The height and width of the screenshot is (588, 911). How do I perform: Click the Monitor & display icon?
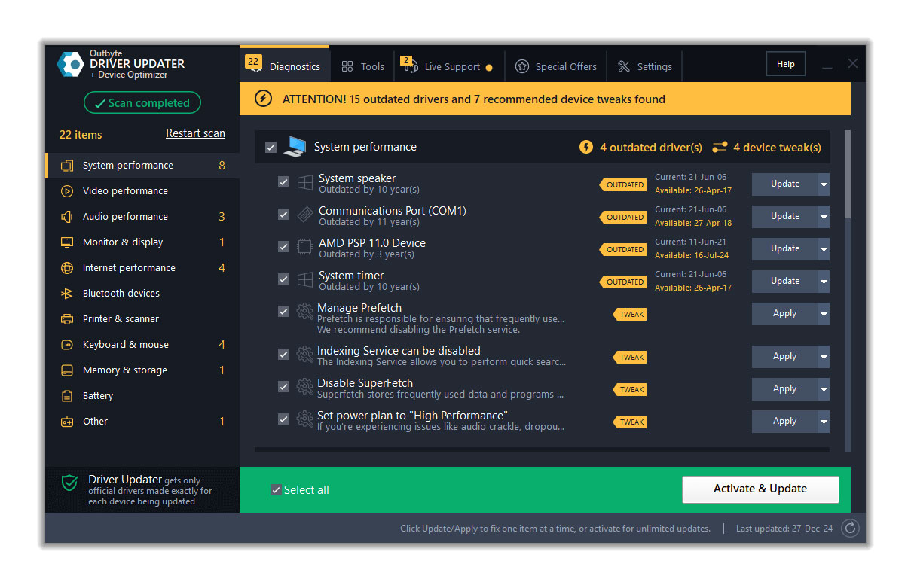[x=67, y=242]
